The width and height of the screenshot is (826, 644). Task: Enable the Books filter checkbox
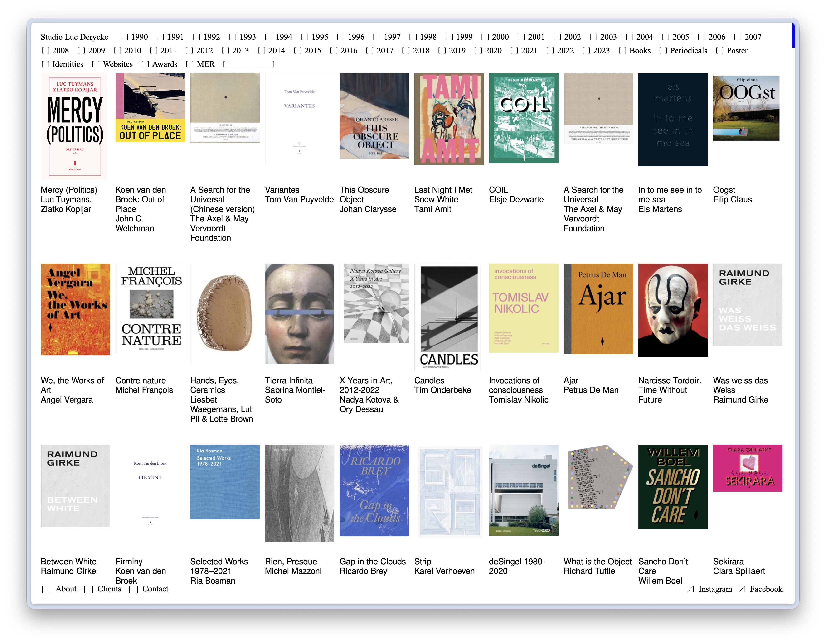click(x=622, y=51)
